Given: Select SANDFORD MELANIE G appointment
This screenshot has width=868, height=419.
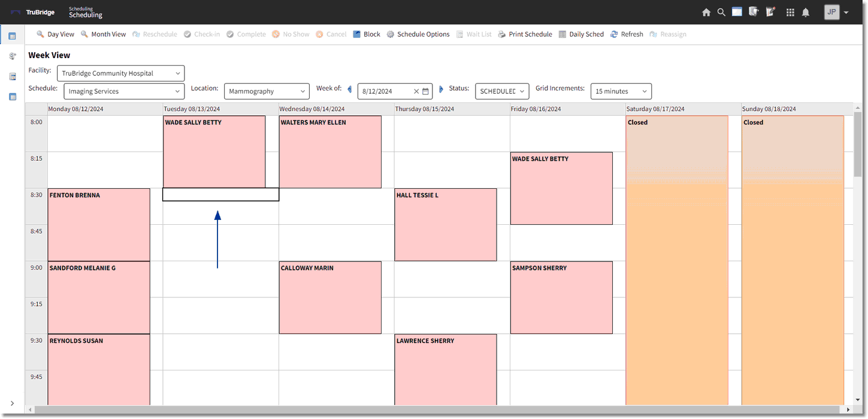Looking at the screenshot, I should click(99, 297).
